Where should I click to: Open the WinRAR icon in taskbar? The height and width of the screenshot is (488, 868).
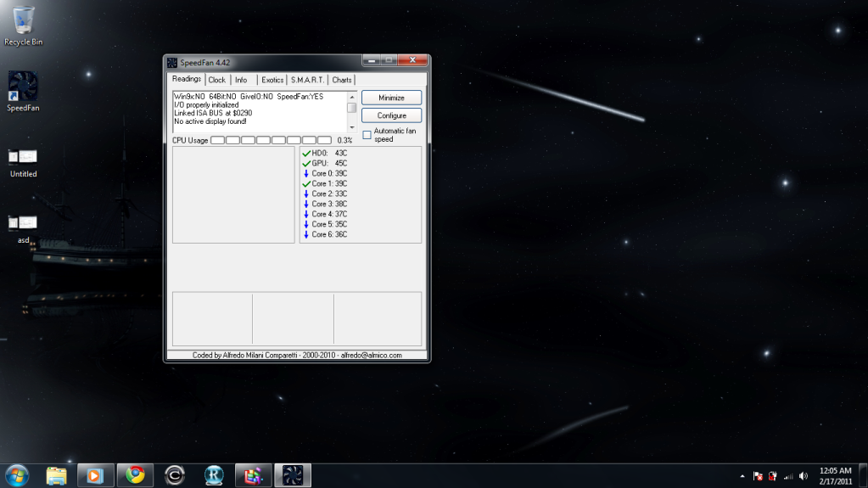pyautogui.click(x=253, y=475)
